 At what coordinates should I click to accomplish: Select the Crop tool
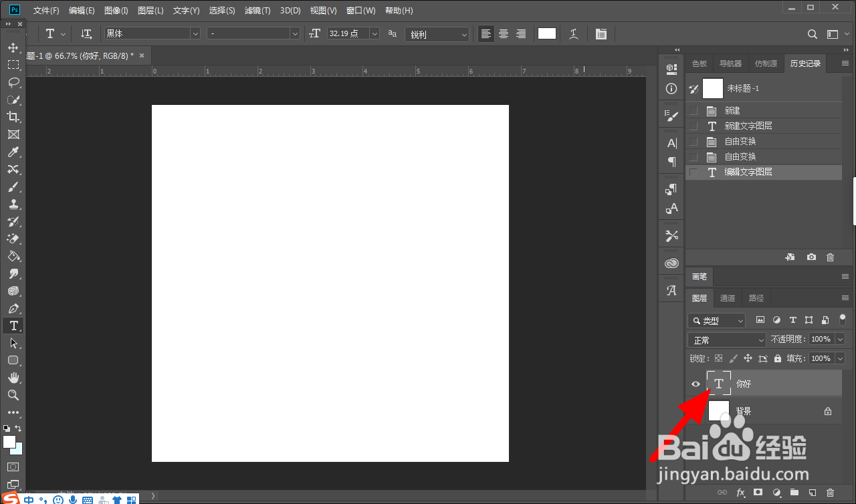[x=13, y=117]
